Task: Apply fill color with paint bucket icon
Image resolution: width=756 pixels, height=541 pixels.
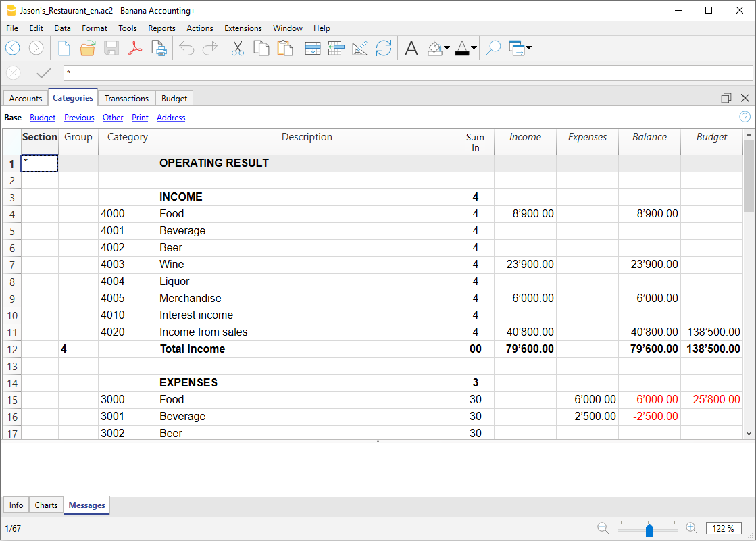Action: tap(435, 48)
